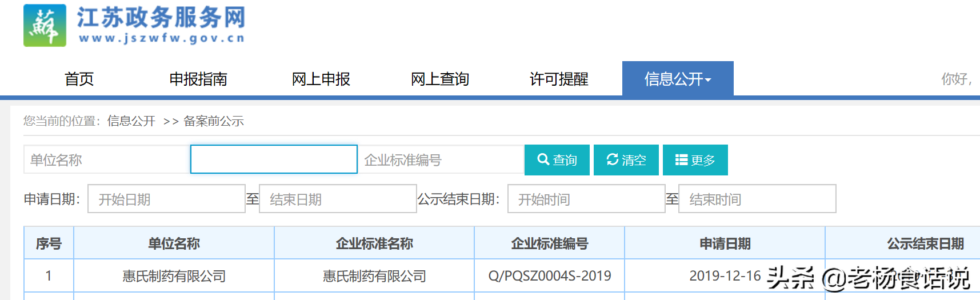Viewport: 980px width, 300px height.
Task: Switch to the 网上申报 page
Action: click(321, 79)
